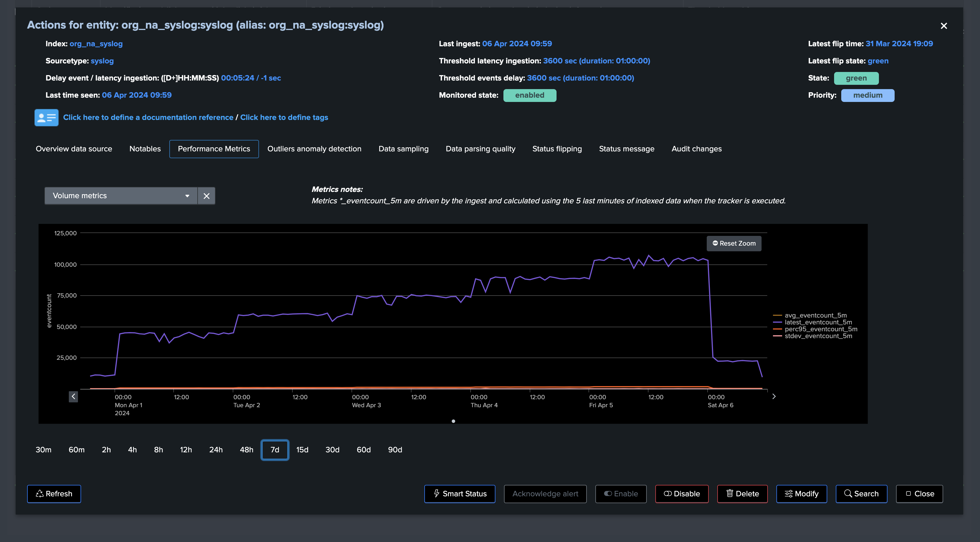Screen dimensions: 980x542
Task: Click the Search button
Action: tap(861, 494)
